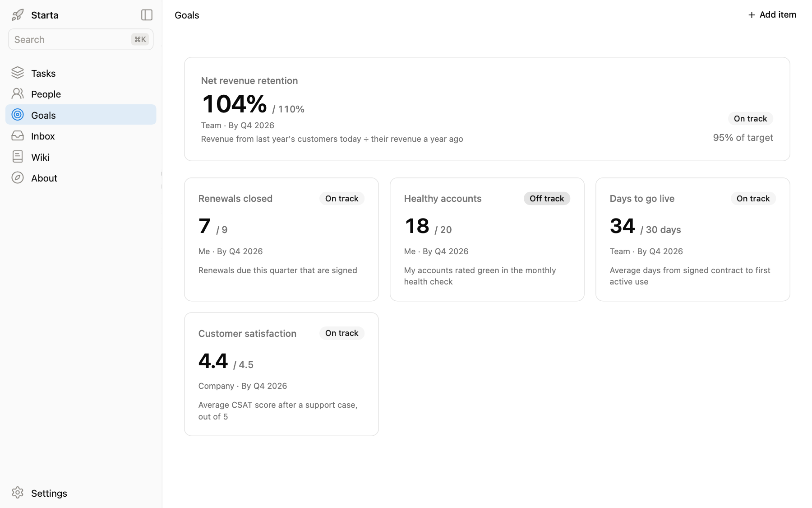Click the 104% value
812x508 pixels.
coord(235,104)
